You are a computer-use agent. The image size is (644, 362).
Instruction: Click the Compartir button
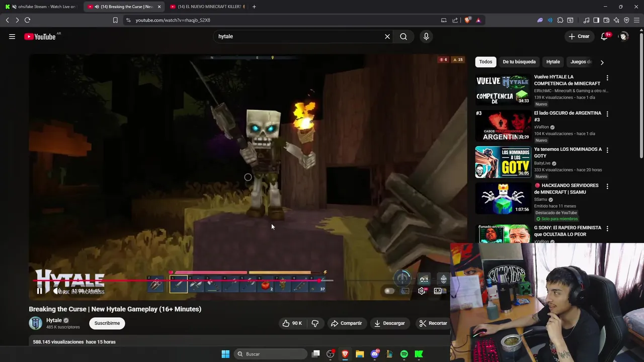click(346, 323)
